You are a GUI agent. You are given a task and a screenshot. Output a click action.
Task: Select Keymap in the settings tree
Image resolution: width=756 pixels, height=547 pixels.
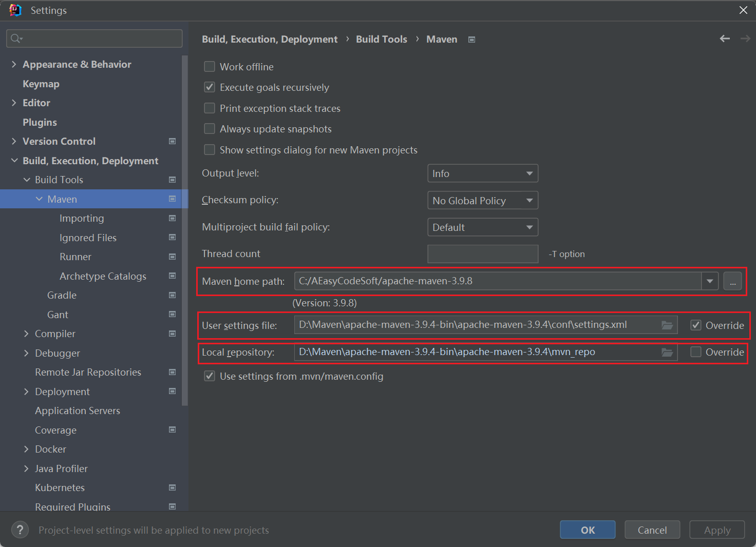coord(41,84)
